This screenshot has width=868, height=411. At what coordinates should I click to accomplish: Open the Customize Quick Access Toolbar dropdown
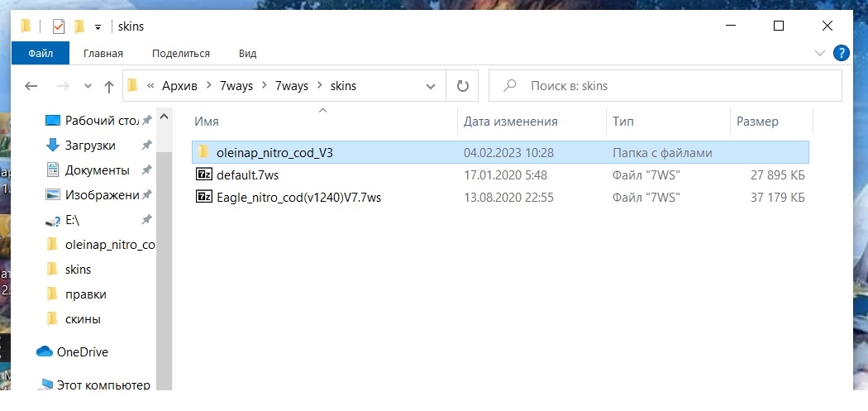tap(98, 26)
